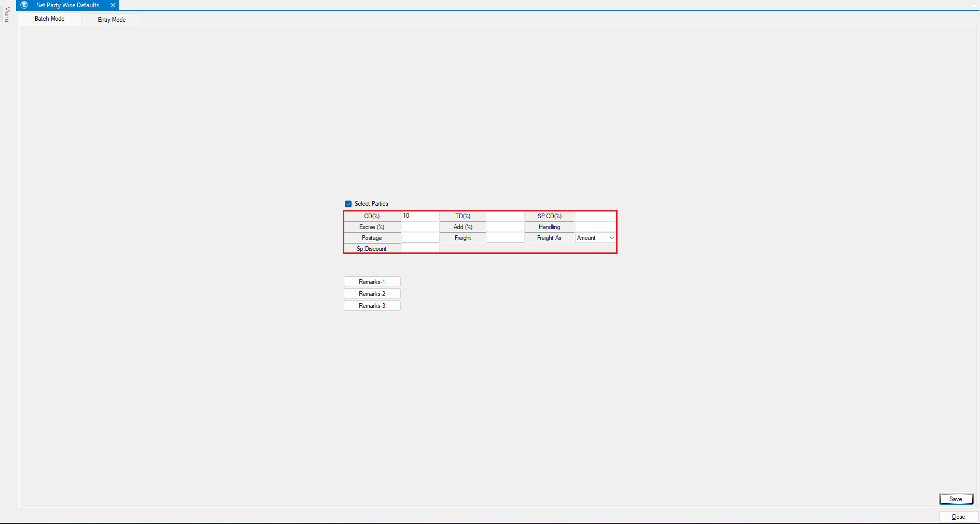
Task: Open the vertical Menu sidebar
Action: click(7, 14)
